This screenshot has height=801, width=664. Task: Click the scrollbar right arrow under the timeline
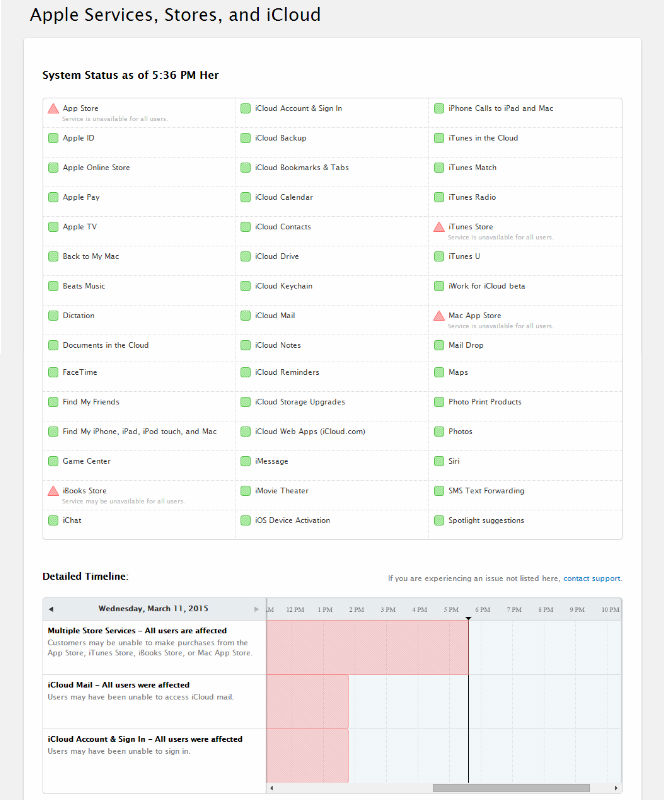pos(616,788)
